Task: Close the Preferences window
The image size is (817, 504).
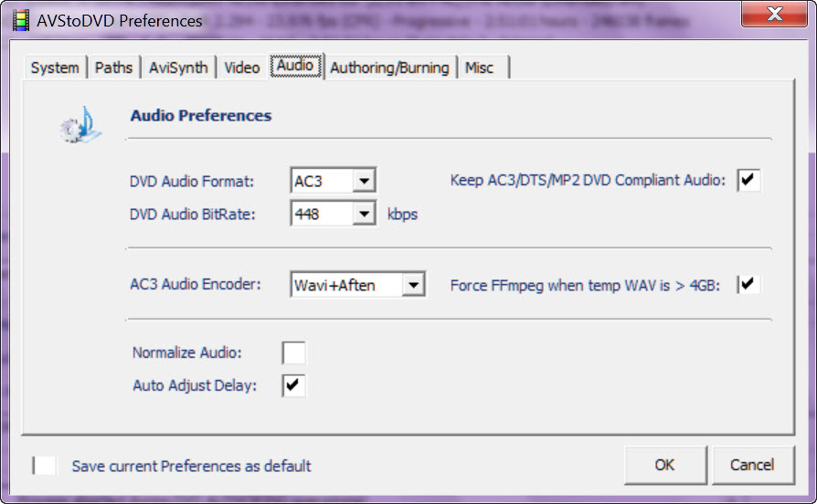Action: (775, 16)
